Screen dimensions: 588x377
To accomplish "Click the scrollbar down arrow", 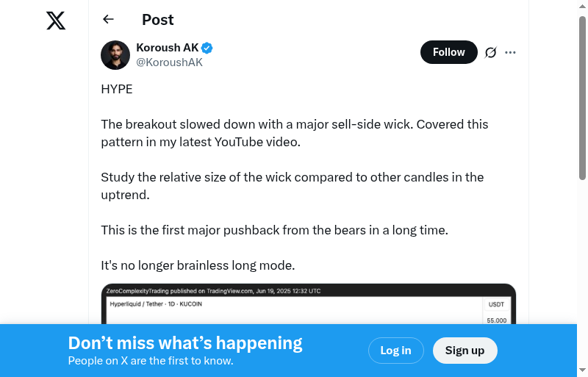I will pos(582,370).
